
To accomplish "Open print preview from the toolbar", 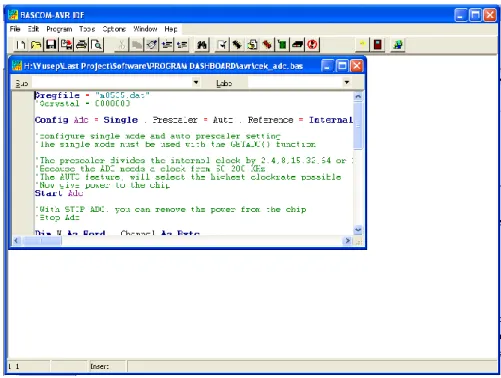I will pyautogui.click(x=97, y=44).
